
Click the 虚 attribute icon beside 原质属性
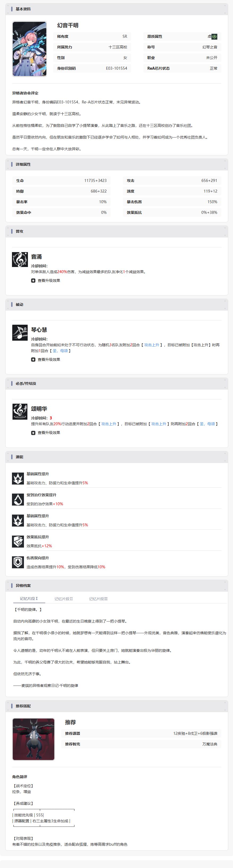click(214, 36)
